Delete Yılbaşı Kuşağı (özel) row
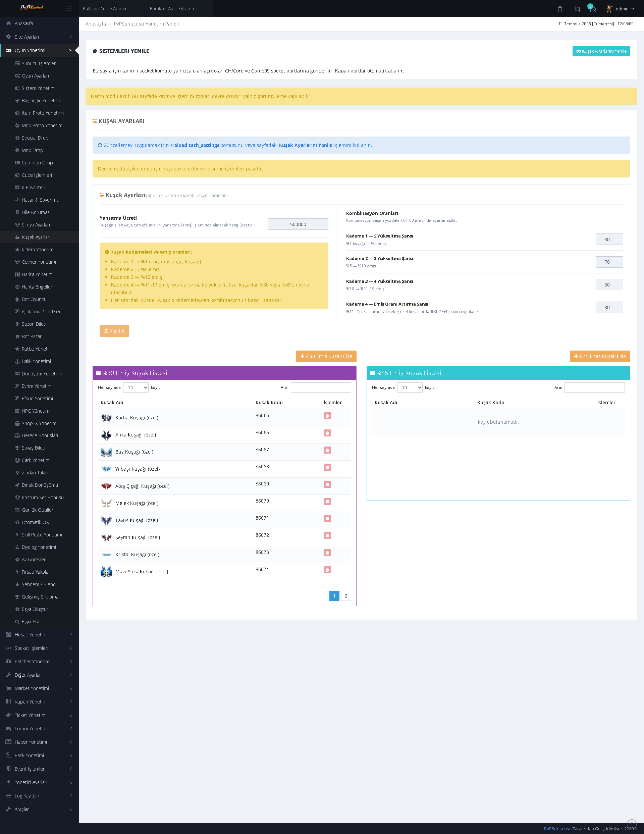The image size is (644, 834). pos(327,467)
